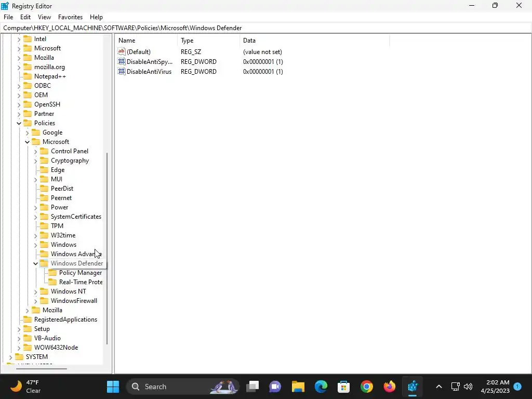Open Task View from taskbar
This screenshot has width=532, height=399.
253,387
